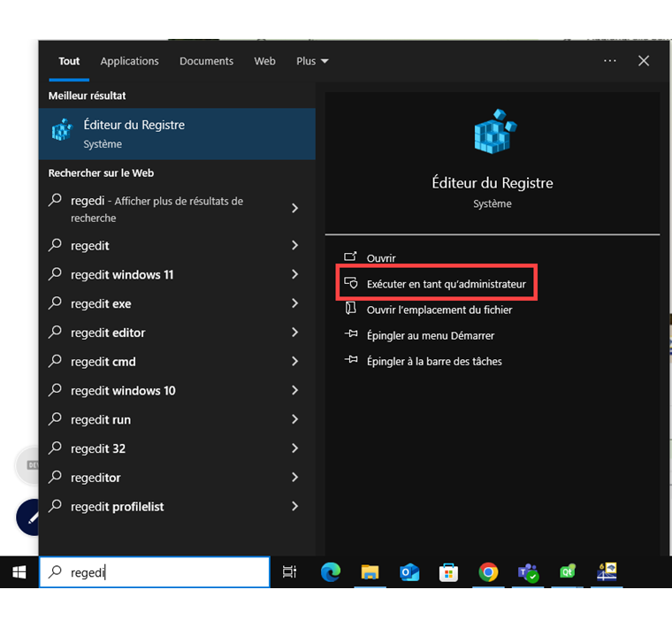Click the pin icon next to Épingler au menu Démarrer

(351, 333)
